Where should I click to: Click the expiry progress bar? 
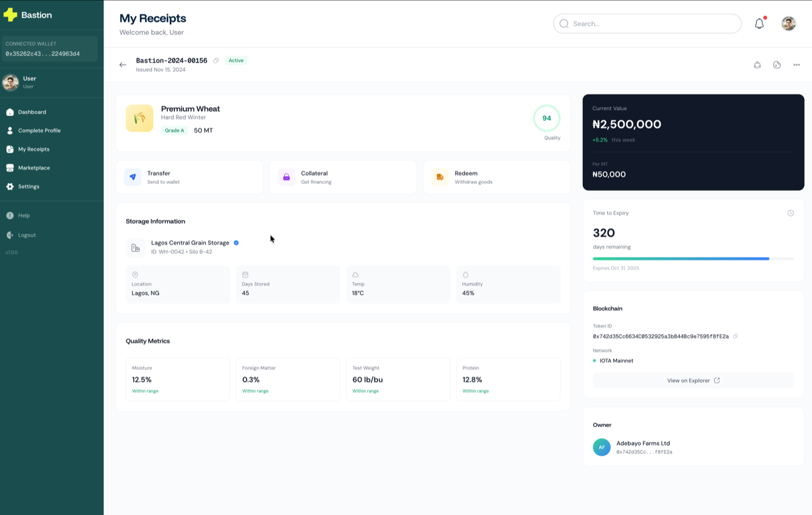[693, 259]
